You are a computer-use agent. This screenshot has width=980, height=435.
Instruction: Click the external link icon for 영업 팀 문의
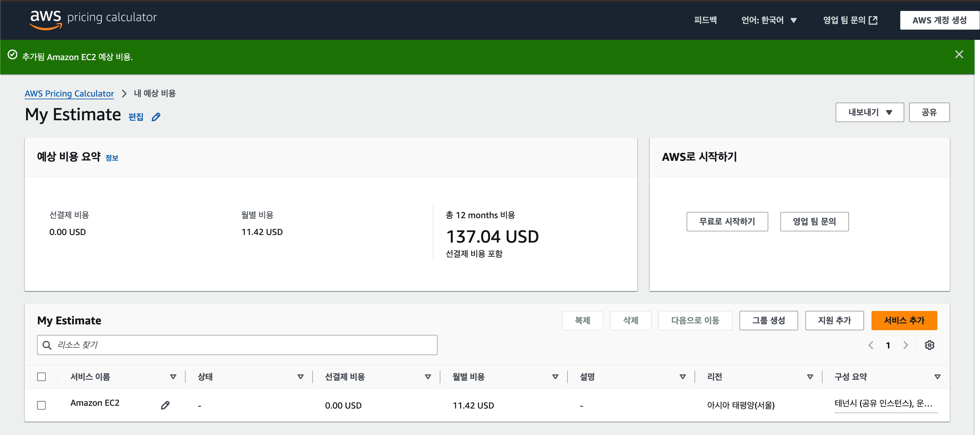point(874,20)
